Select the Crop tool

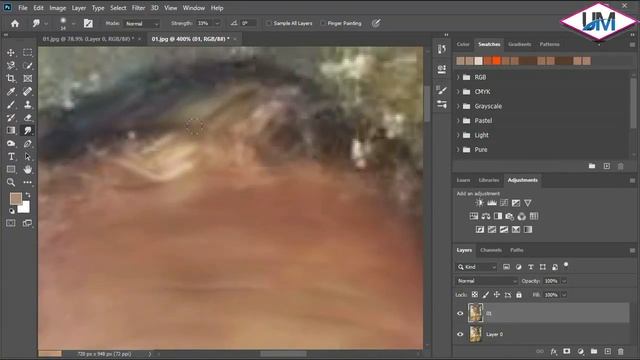click(x=11, y=78)
